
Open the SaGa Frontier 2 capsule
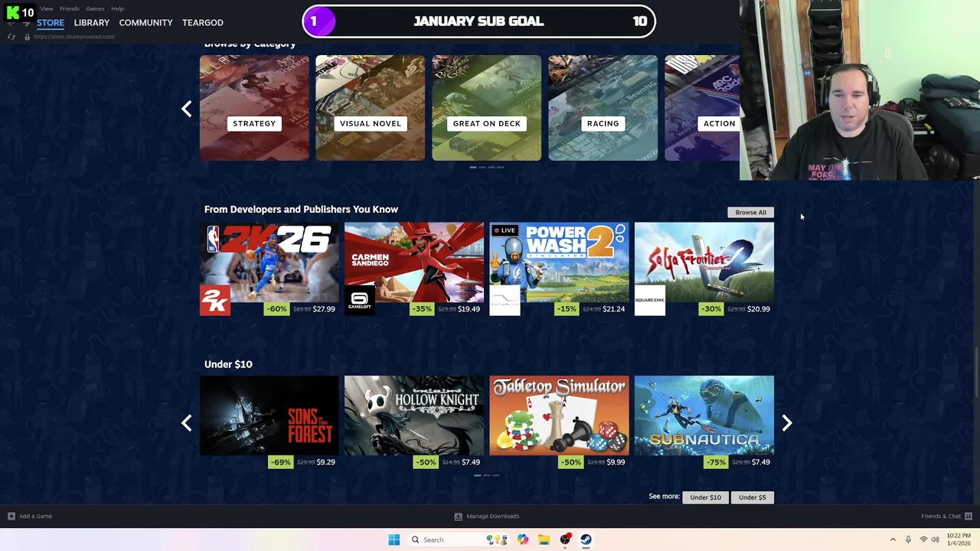point(704,262)
